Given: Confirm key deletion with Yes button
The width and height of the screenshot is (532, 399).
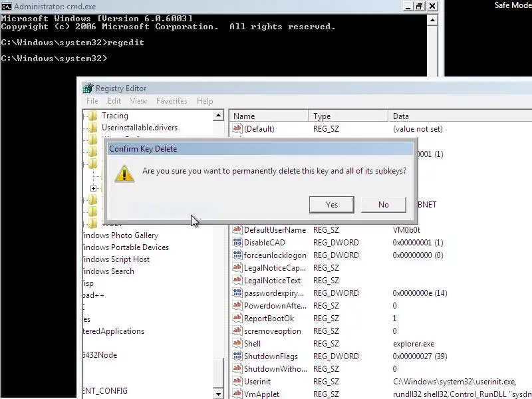Looking at the screenshot, I should point(331,205).
